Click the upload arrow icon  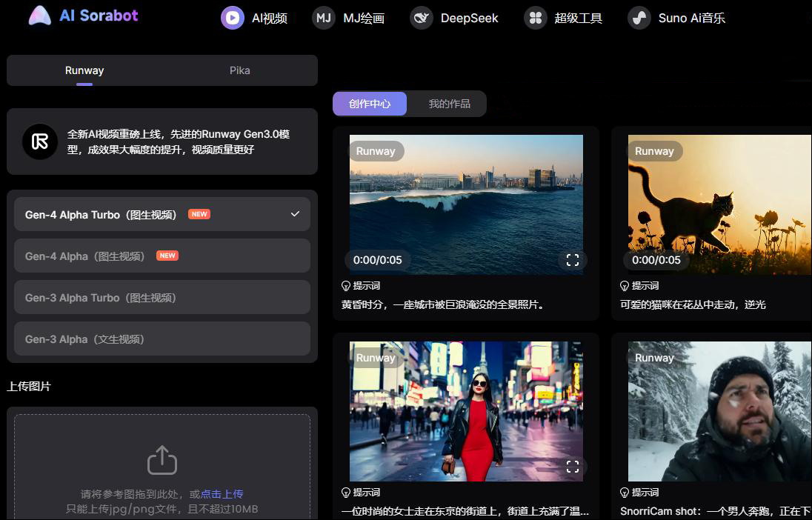point(162,460)
